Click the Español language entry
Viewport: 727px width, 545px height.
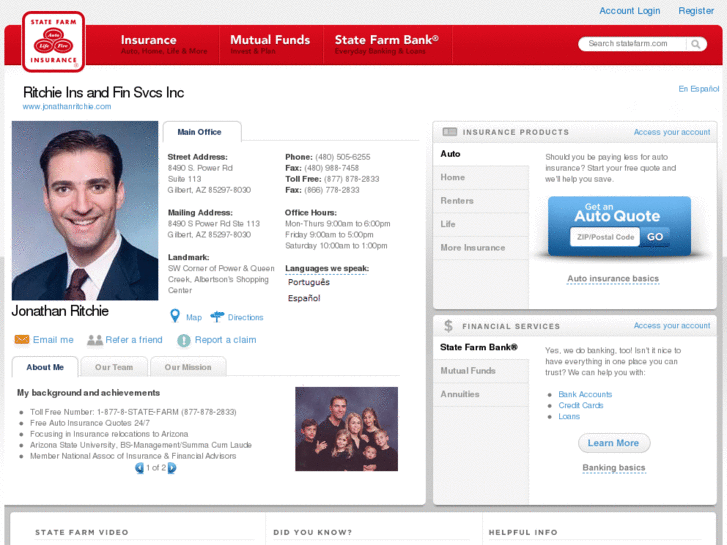(304, 298)
